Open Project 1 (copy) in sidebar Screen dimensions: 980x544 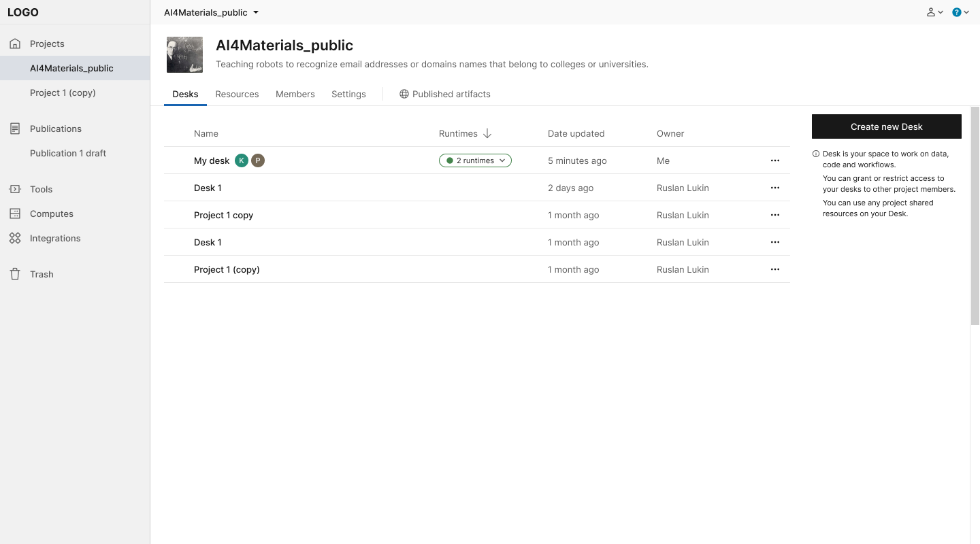pos(63,92)
